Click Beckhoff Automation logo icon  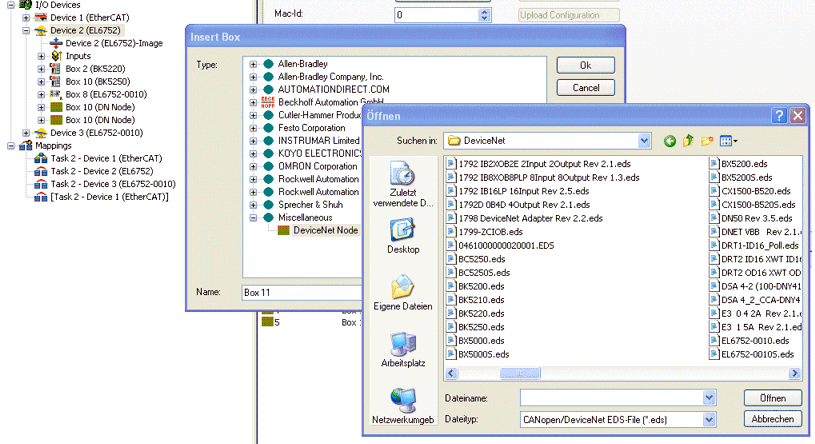coord(268,102)
